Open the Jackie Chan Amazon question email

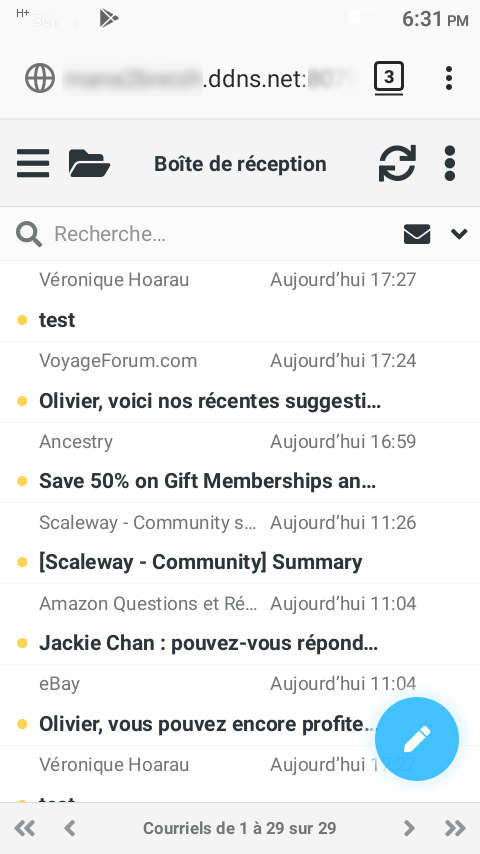(x=240, y=625)
